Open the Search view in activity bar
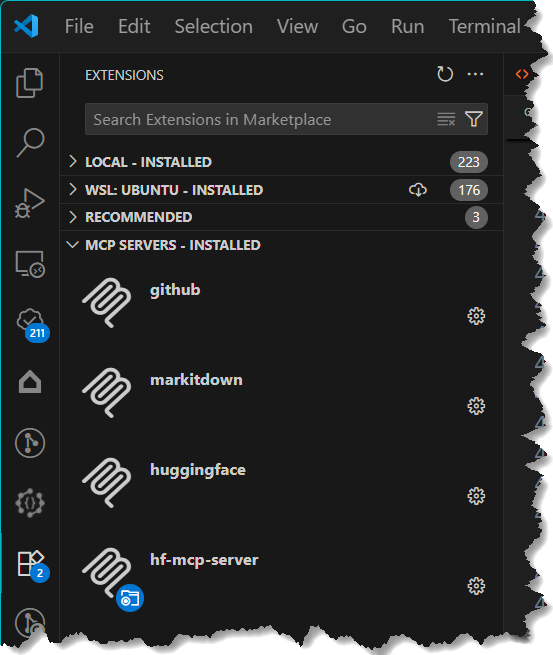 (30, 143)
